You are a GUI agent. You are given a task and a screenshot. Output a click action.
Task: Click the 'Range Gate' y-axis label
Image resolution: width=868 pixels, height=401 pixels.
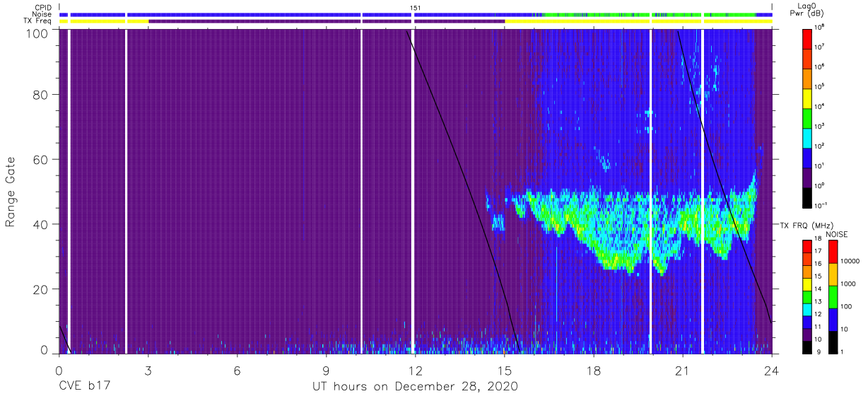(x=11, y=193)
